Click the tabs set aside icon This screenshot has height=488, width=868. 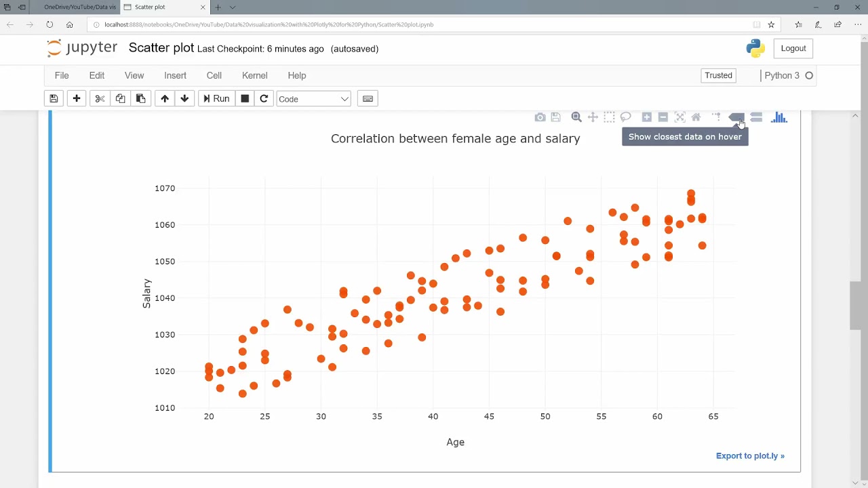7,7
